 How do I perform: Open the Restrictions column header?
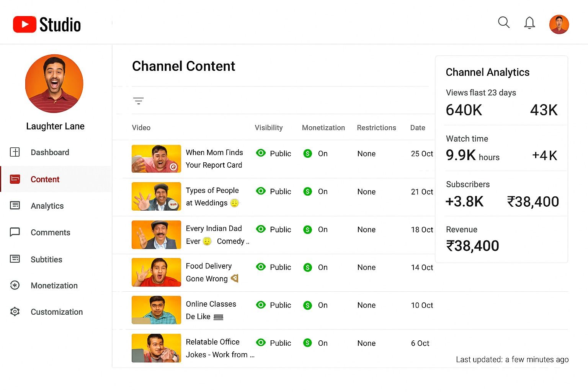click(x=377, y=127)
